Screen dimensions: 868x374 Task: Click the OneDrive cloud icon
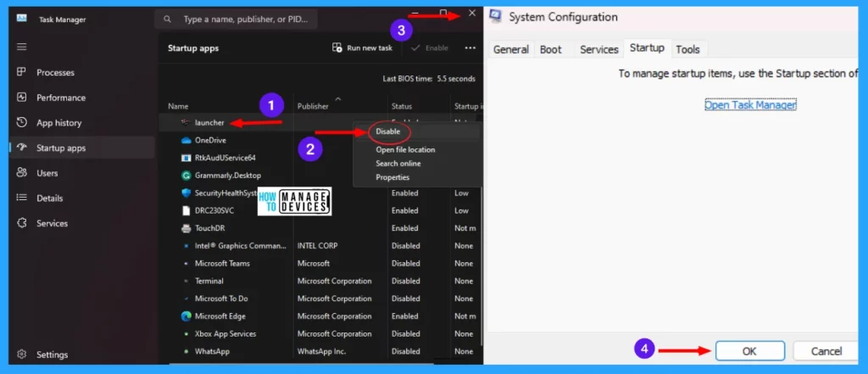point(186,140)
